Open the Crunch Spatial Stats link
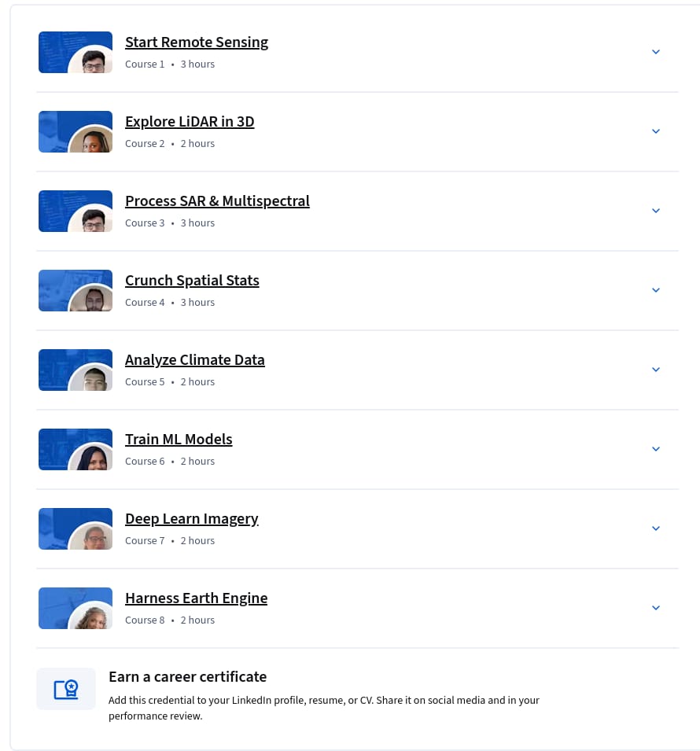The image size is (700, 751). click(192, 281)
